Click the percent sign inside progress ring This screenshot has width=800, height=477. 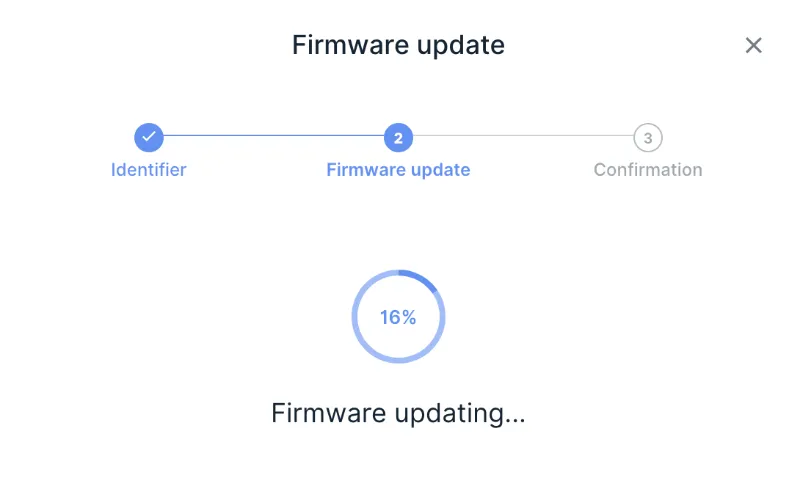point(409,317)
